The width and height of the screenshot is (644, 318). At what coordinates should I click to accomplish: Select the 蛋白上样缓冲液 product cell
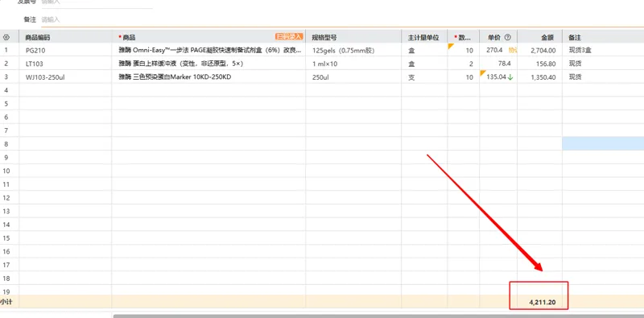click(x=208, y=64)
